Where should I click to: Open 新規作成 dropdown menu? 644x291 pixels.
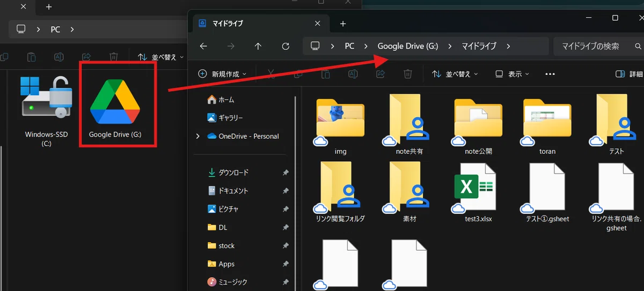(x=222, y=74)
